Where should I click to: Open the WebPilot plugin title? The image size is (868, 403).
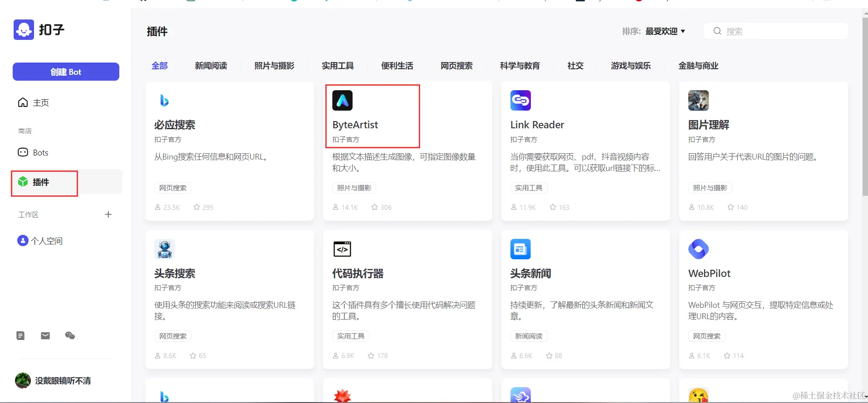[x=709, y=273]
